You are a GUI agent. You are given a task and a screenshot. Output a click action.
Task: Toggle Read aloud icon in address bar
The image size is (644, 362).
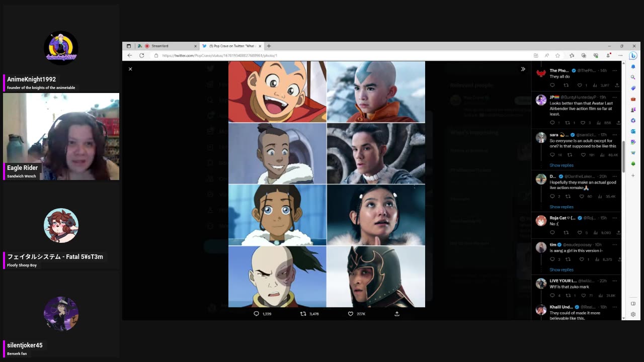(546, 55)
